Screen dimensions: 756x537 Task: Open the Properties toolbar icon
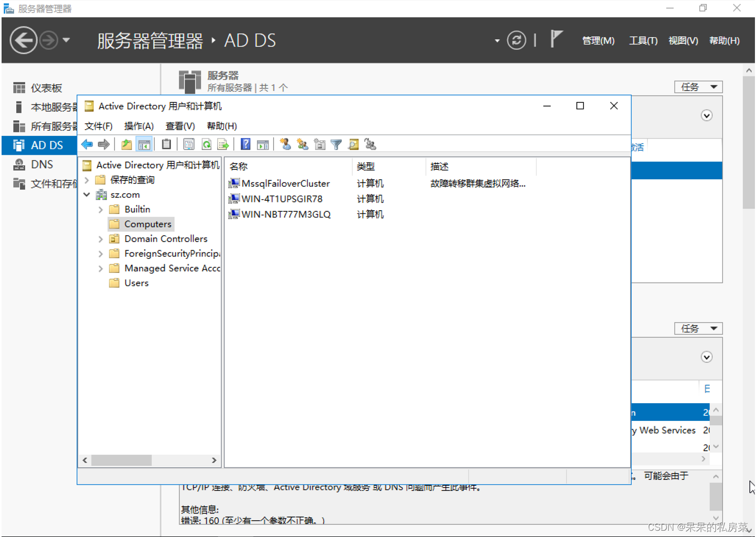(189, 144)
